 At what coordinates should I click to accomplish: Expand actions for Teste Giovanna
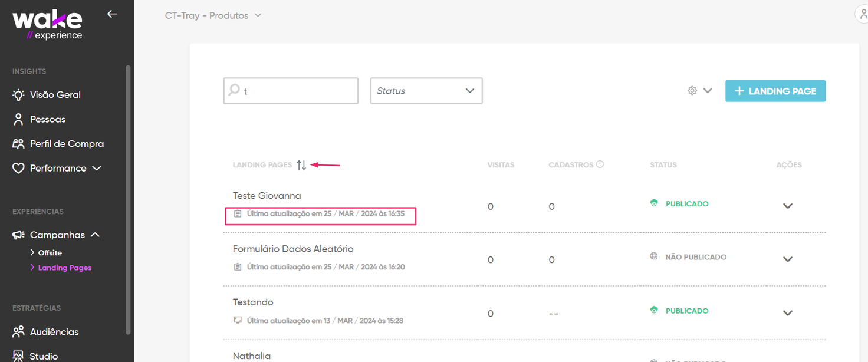tap(788, 206)
